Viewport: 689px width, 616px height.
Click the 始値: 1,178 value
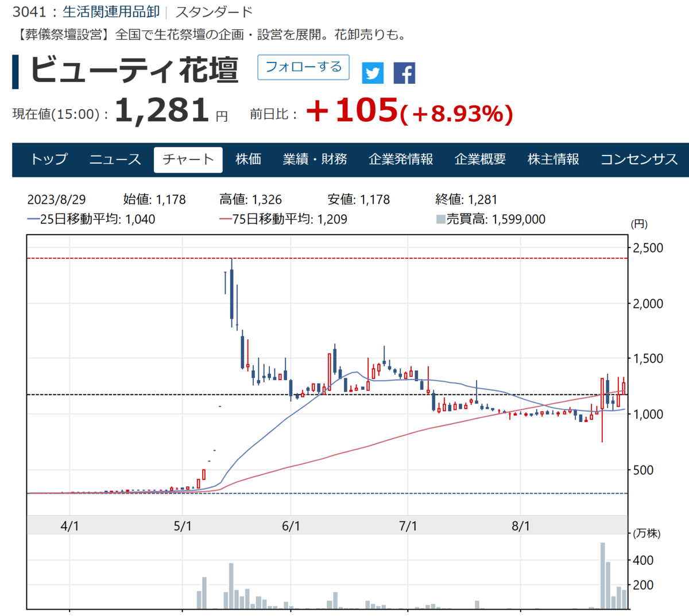154,199
